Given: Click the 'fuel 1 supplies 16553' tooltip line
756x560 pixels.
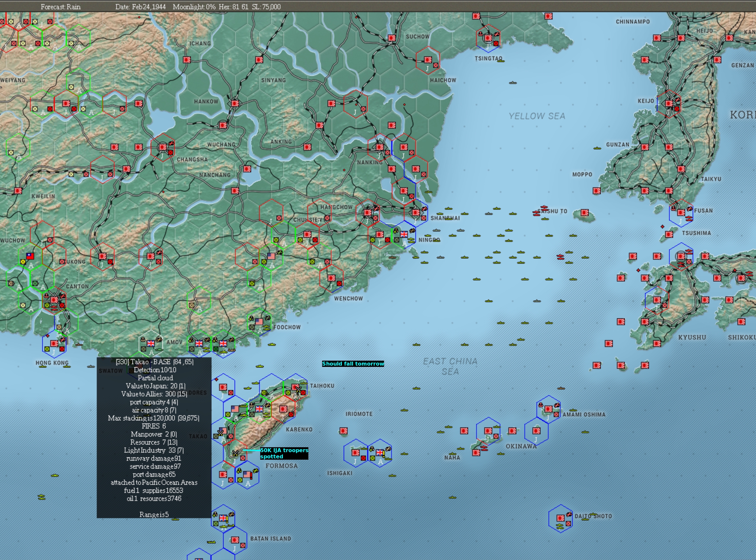Looking at the screenshot, I should point(153,490).
